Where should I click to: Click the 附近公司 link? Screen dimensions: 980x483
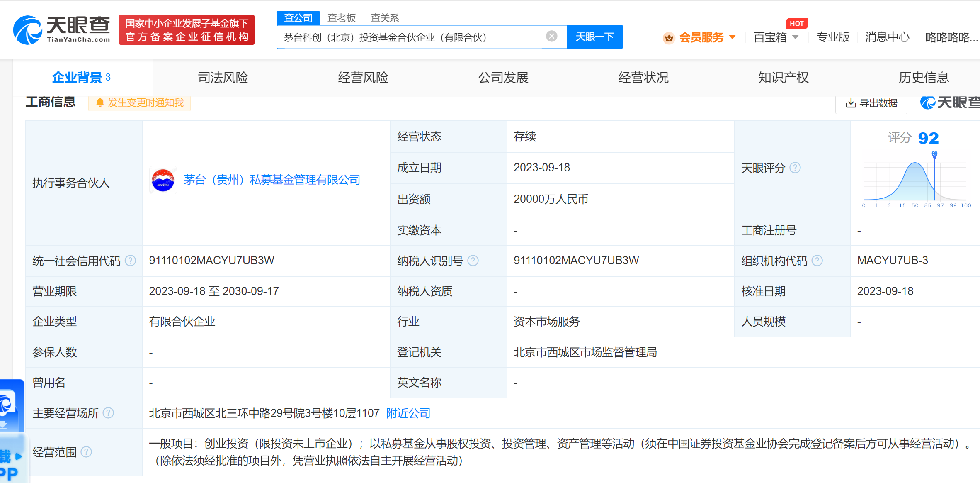pyautogui.click(x=408, y=413)
